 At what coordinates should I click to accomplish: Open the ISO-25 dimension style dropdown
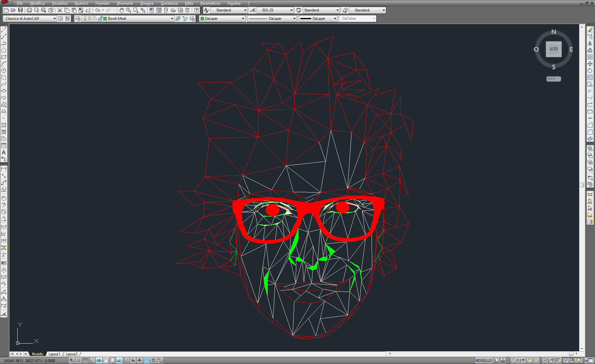(291, 10)
